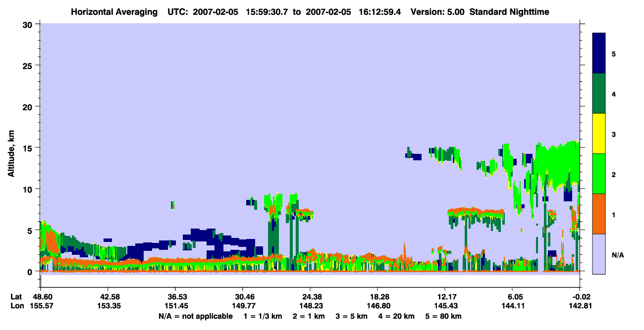The width and height of the screenshot is (644, 330).
Task: Click the bright green level 2 colorbar segment
Action: point(599,174)
